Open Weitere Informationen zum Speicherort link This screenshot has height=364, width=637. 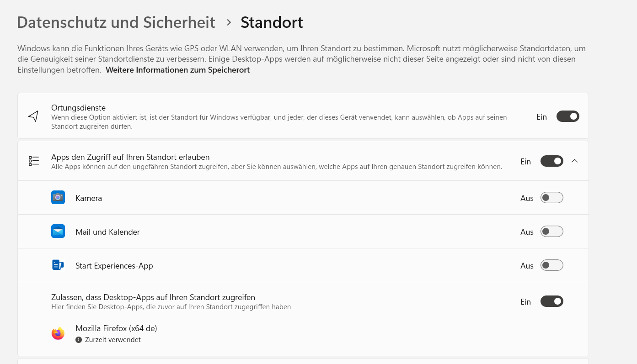177,70
